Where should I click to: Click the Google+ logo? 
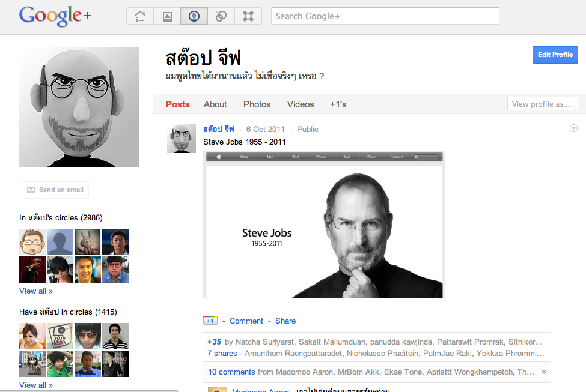pos(55,16)
